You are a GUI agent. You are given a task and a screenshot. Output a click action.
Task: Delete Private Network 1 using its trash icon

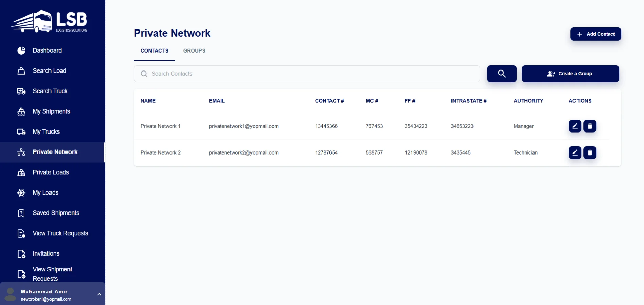click(x=589, y=126)
